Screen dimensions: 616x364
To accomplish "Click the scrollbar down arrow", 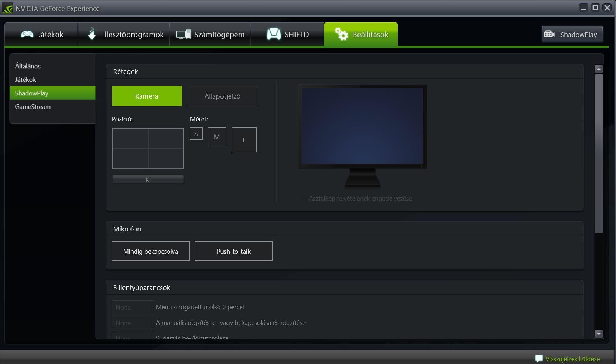I will point(599,334).
